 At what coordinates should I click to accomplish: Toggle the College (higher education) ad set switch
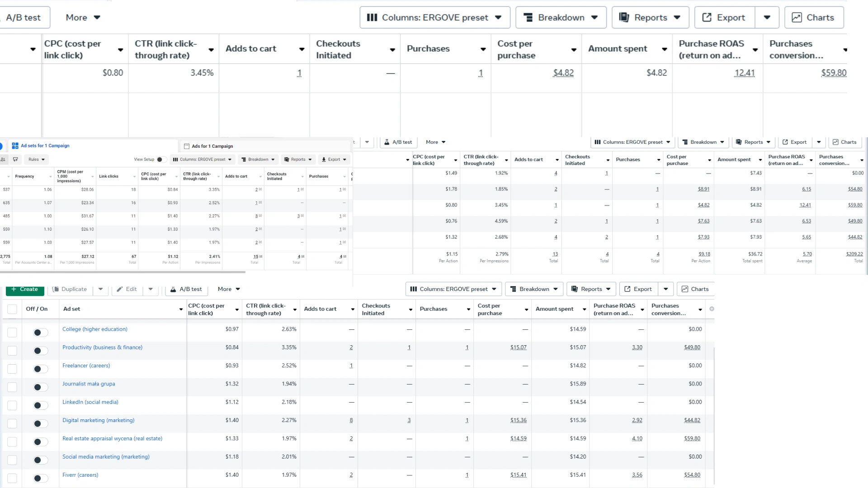(x=40, y=333)
